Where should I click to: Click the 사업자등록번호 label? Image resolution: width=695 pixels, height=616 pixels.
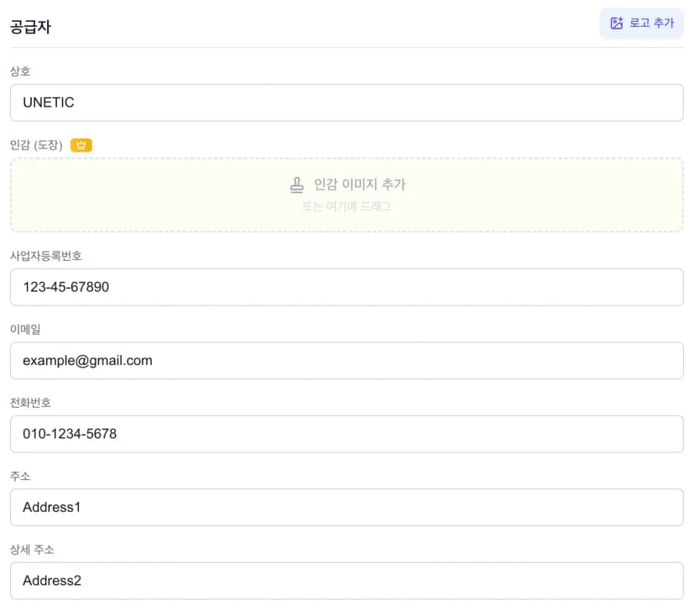[x=45, y=256]
